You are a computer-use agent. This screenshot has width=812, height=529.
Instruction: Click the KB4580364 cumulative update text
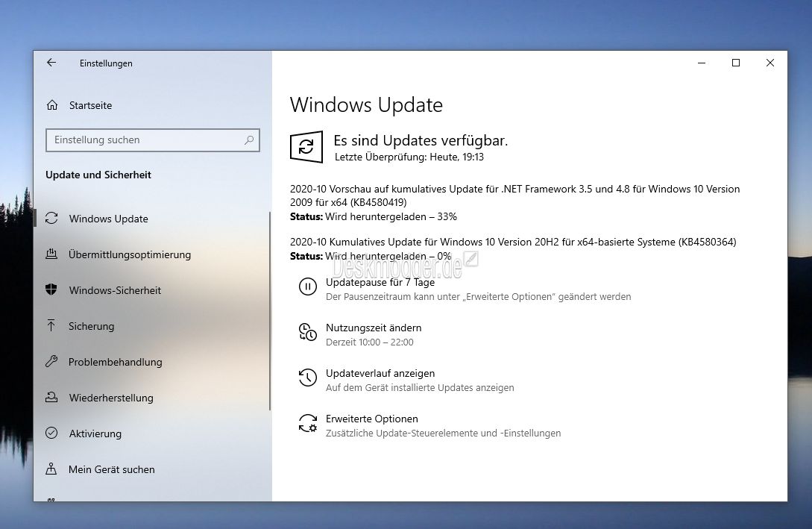coord(513,242)
